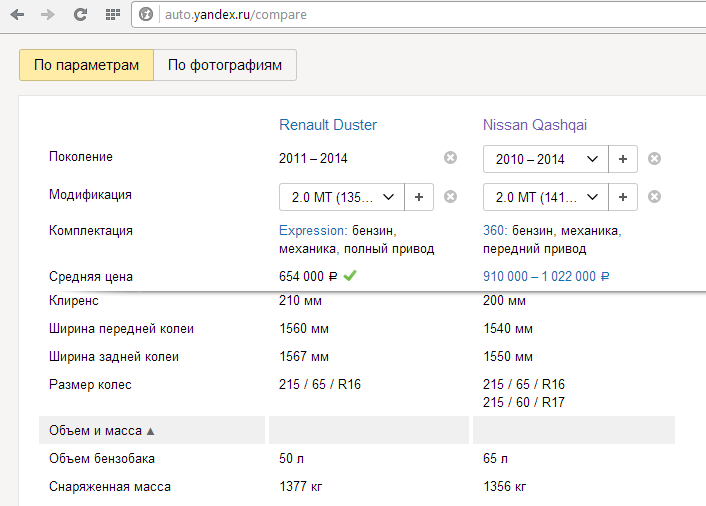This screenshot has width=706, height=506.
Task: Select the Комплектация row label
Action: 91,230
